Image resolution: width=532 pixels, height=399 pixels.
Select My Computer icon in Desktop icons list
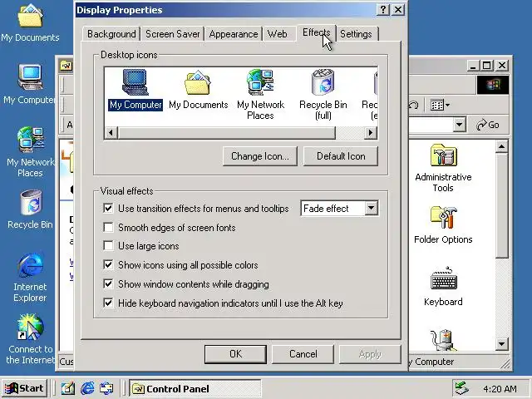[x=135, y=89]
